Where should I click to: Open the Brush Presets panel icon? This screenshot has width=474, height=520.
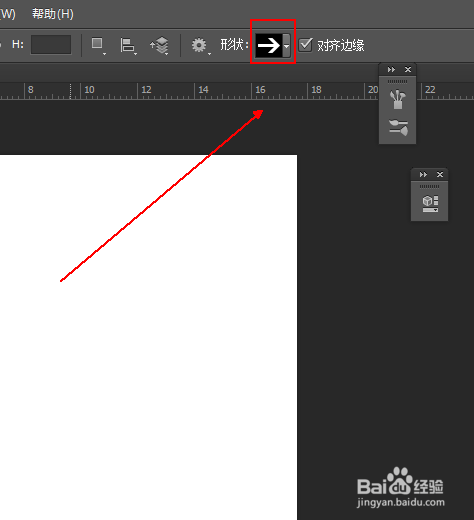tap(397, 99)
